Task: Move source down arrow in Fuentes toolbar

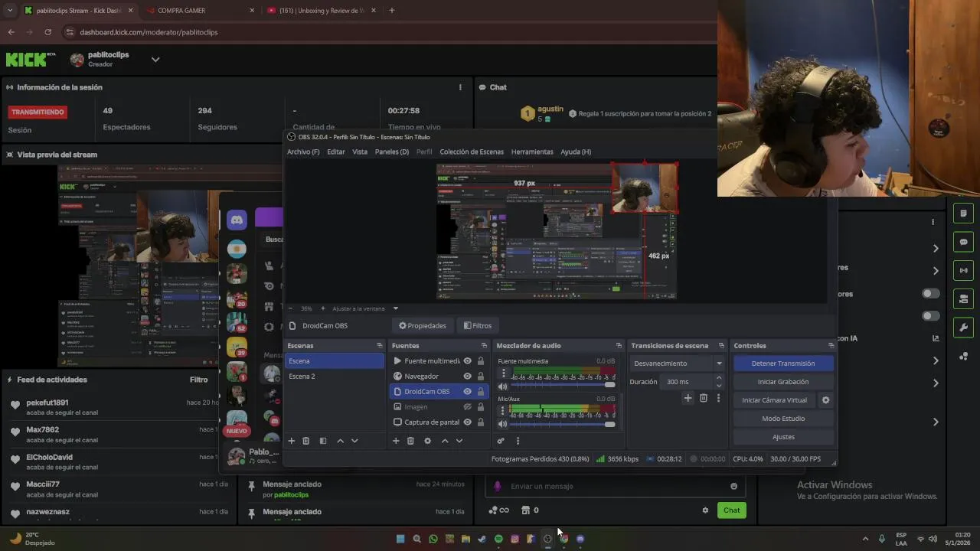Action: point(459,441)
